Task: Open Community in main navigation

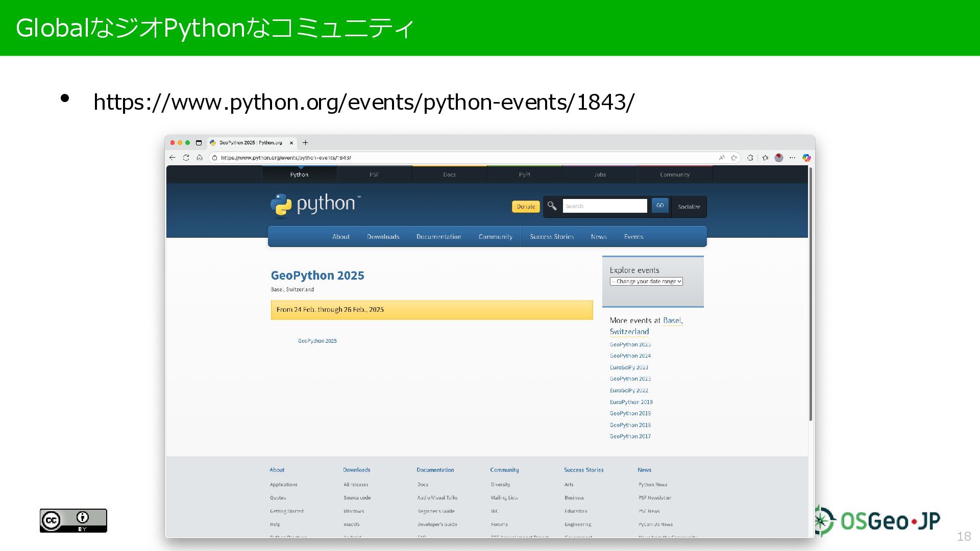Action: click(x=496, y=237)
